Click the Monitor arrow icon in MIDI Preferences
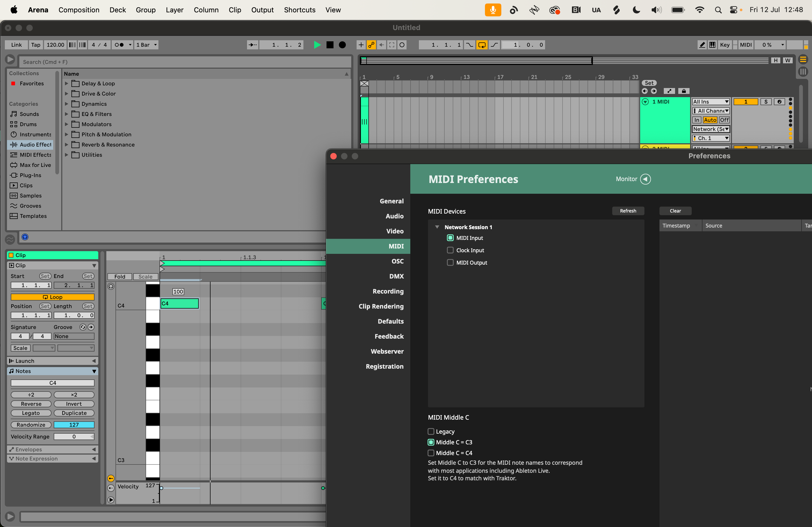 [645, 179]
